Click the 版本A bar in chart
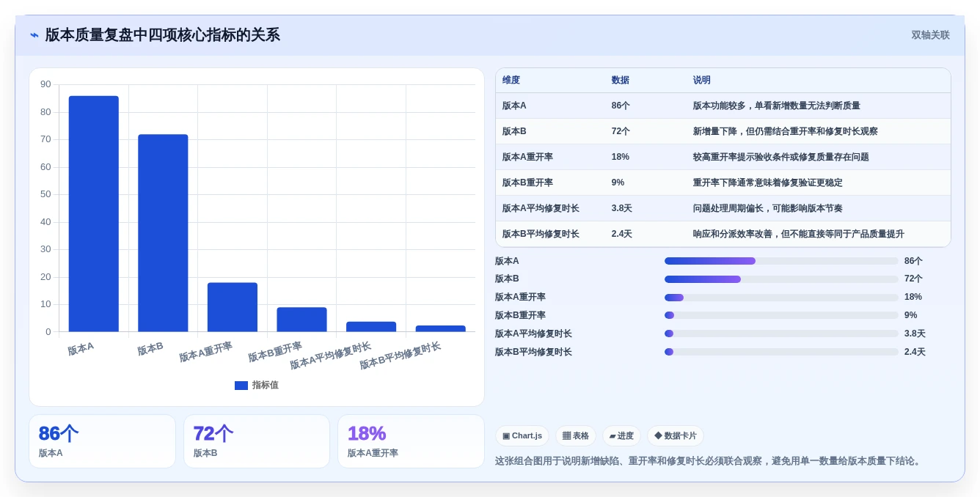 click(x=94, y=214)
